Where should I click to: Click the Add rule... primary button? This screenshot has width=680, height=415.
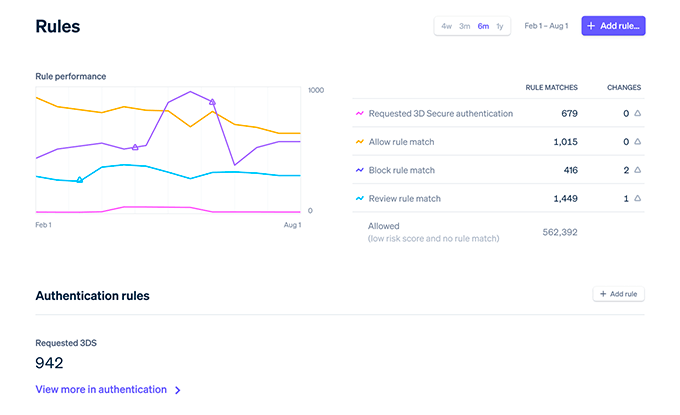coord(613,26)
